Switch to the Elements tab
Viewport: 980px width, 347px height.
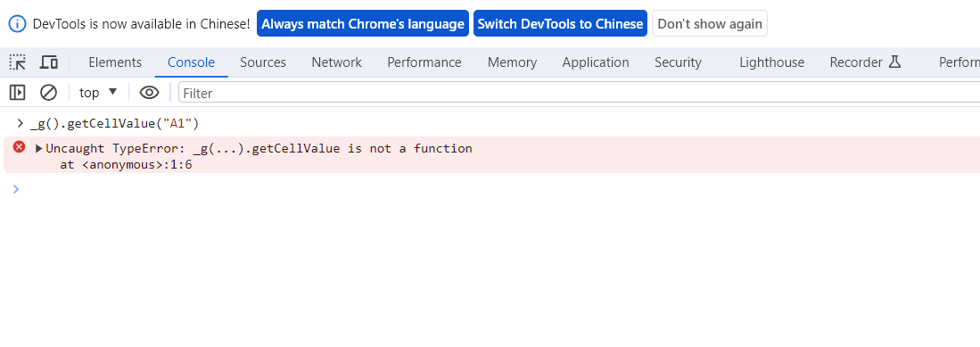[115, 62]
